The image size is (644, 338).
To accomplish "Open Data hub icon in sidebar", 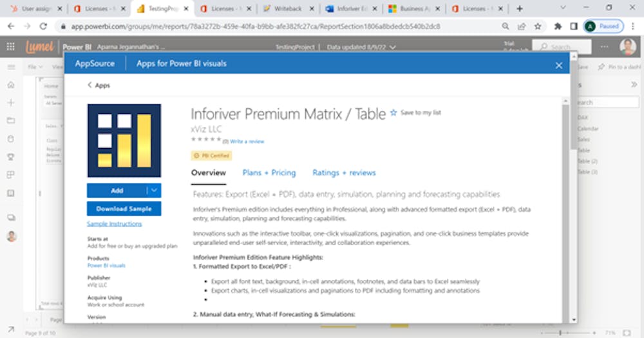I will pyautogui.click(x=11, y=139).
